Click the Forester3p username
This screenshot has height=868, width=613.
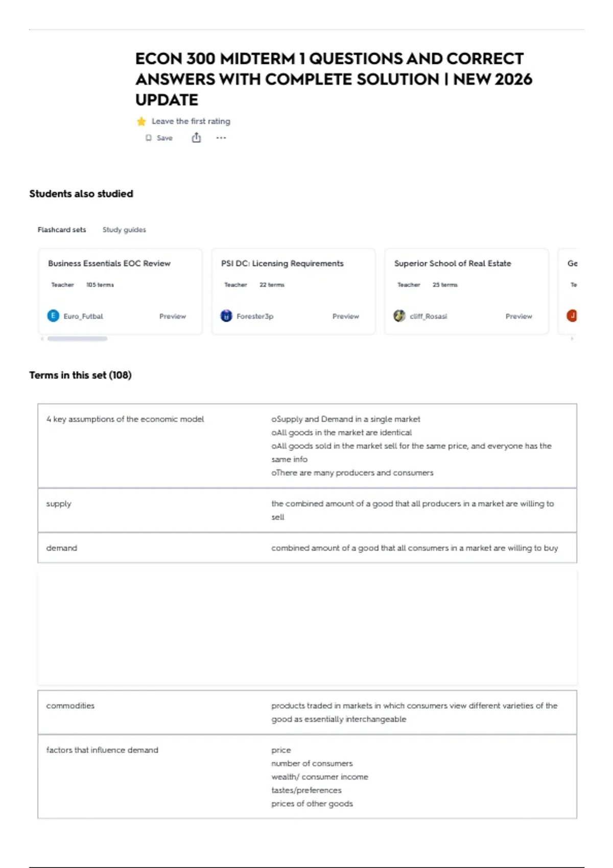pyautogui.click(x=255, y=317)
